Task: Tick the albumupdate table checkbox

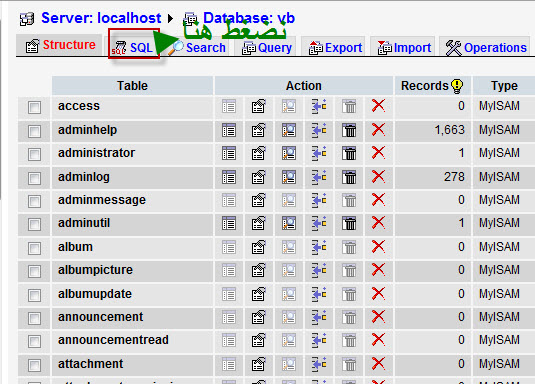Action: [x=34, y=295]
